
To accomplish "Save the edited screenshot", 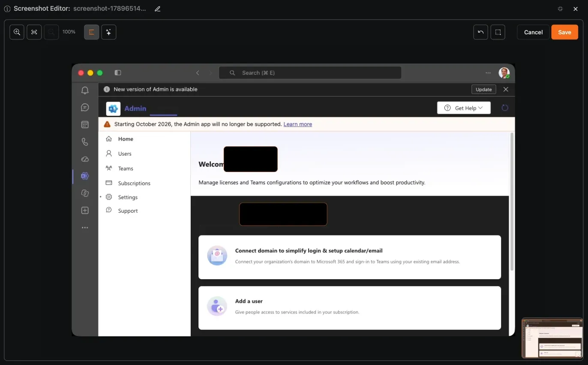I will (x=564, y=32).
